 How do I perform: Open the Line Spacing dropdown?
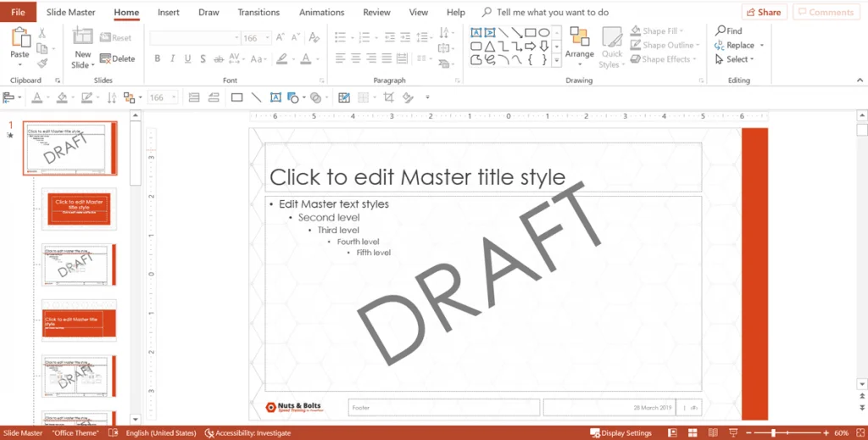pos(425,37)
